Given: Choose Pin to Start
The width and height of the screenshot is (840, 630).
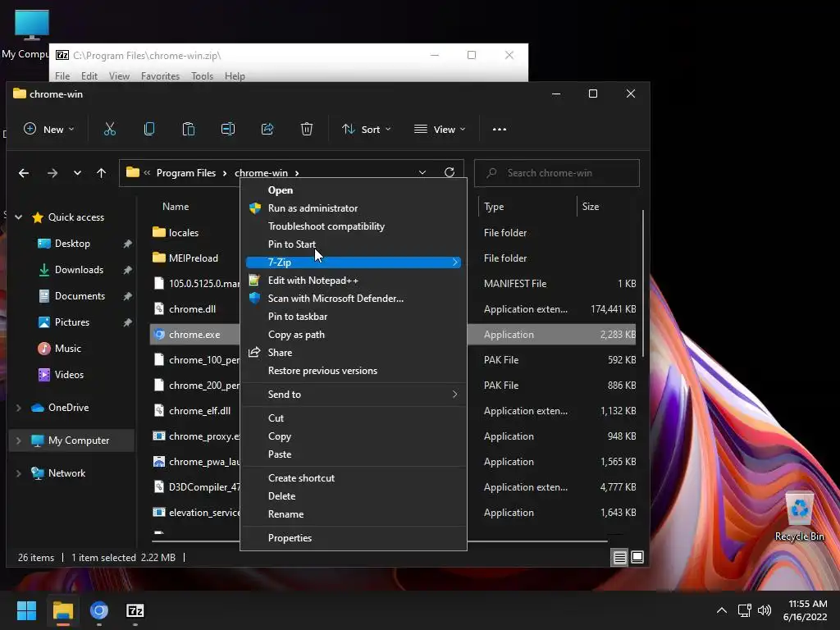Looking at the screenshot, I should coord(354,244).
